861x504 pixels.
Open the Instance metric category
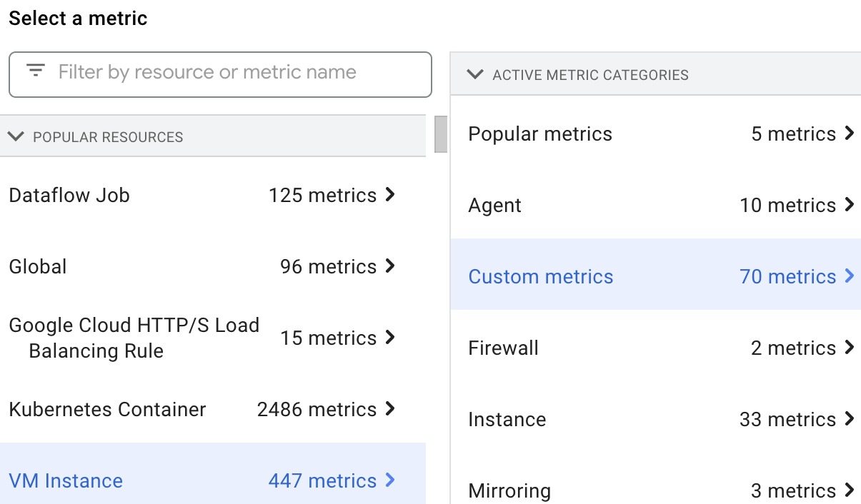[x=507, y=419]
